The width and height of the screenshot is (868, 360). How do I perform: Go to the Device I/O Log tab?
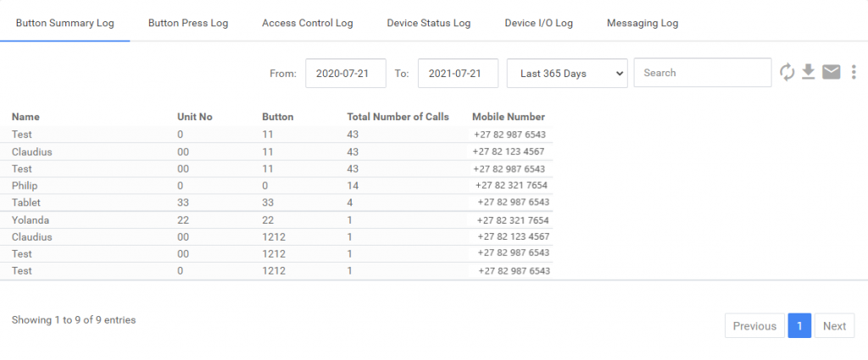click(x=538, y=23)
